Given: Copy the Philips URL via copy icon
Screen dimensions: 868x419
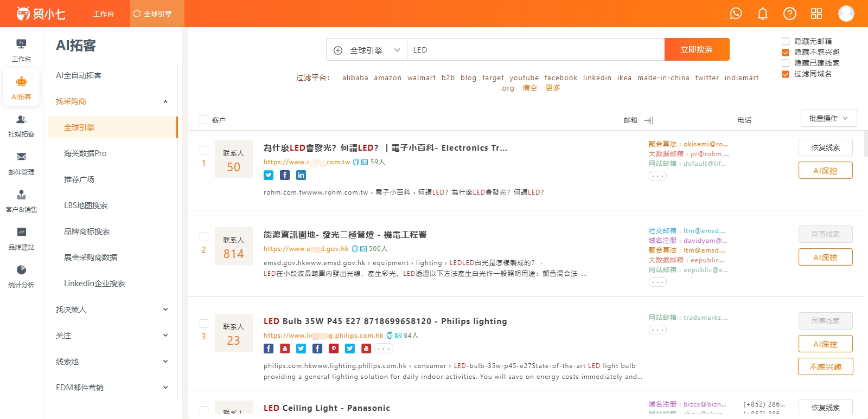Looking at the screenshot, I should tap(390, 336).
